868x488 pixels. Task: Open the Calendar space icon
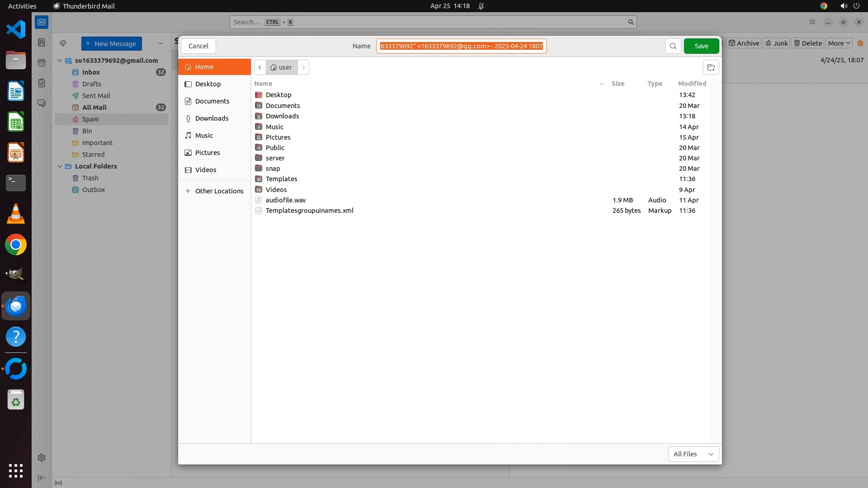pos(42,63)
